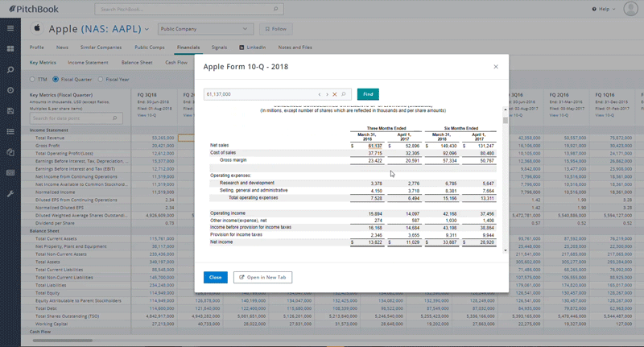The height and width of the screenshot is (347, 644).
Task: Click the blue Close button
Action: tap(215, 277)
